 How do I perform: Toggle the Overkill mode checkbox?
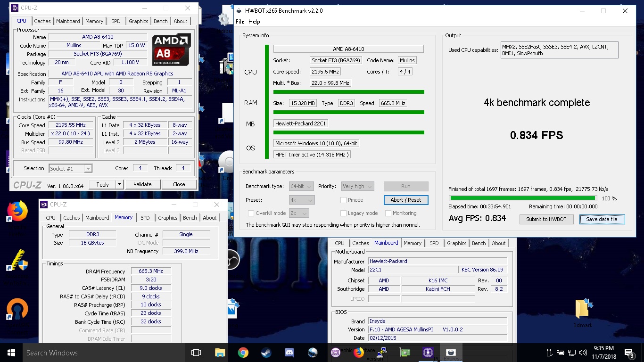pyautogui.click(x=251, y=213)
